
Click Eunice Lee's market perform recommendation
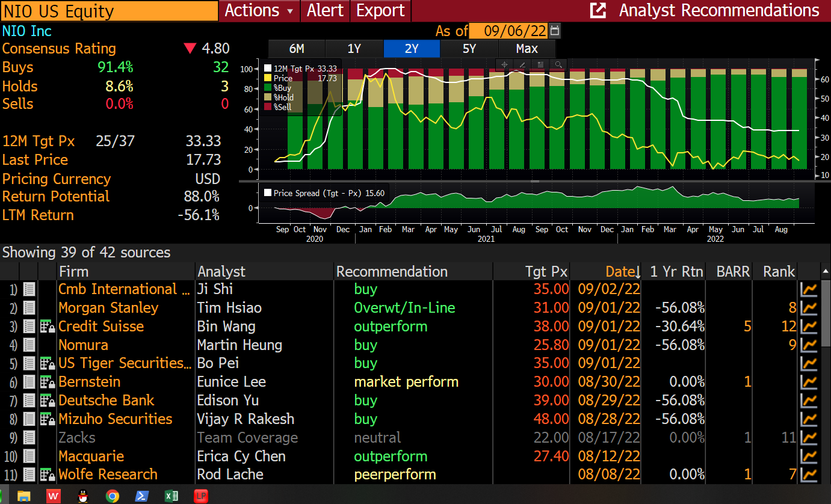(x=406, y=382)
